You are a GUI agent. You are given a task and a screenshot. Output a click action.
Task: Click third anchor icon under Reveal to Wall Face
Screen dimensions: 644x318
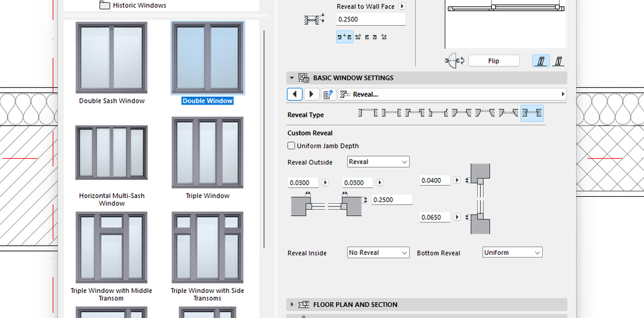pyautogui.click(x=367, y=37)
